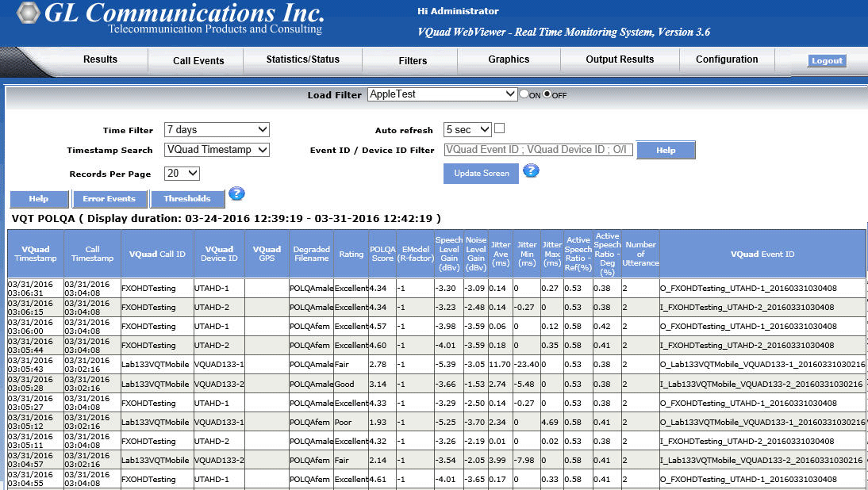Screen dimensions: 868x490
Task: Click the Rating column header
Action: [x=351, y=254]
